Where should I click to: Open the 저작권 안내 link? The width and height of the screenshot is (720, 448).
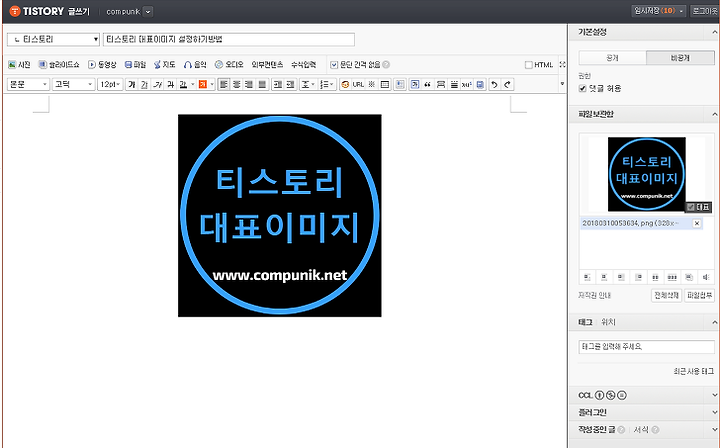point(595,296)
